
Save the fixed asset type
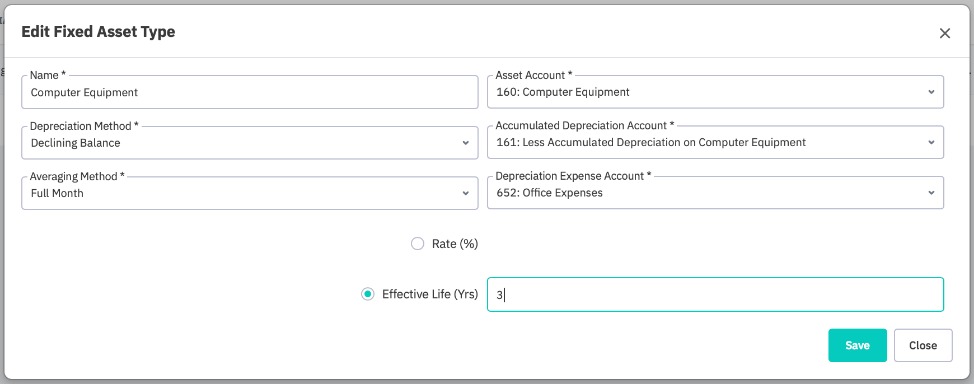[x=857, y=345]
